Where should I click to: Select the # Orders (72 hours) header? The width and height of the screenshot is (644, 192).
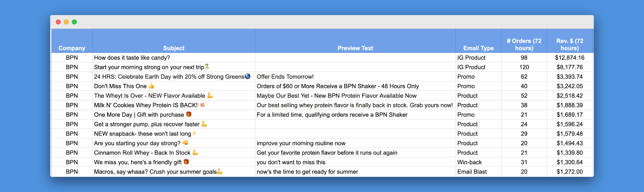tap(524, 44)
